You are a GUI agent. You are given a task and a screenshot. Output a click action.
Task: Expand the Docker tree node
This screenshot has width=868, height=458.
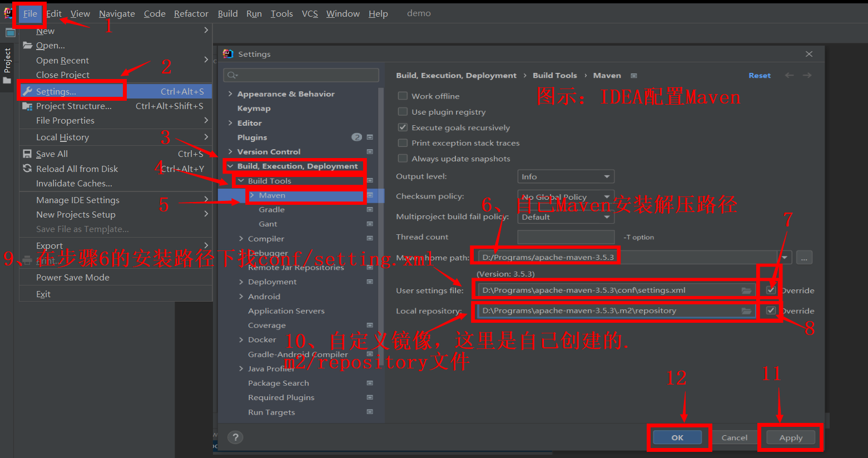pyautogui.click(x=241, y=339)
